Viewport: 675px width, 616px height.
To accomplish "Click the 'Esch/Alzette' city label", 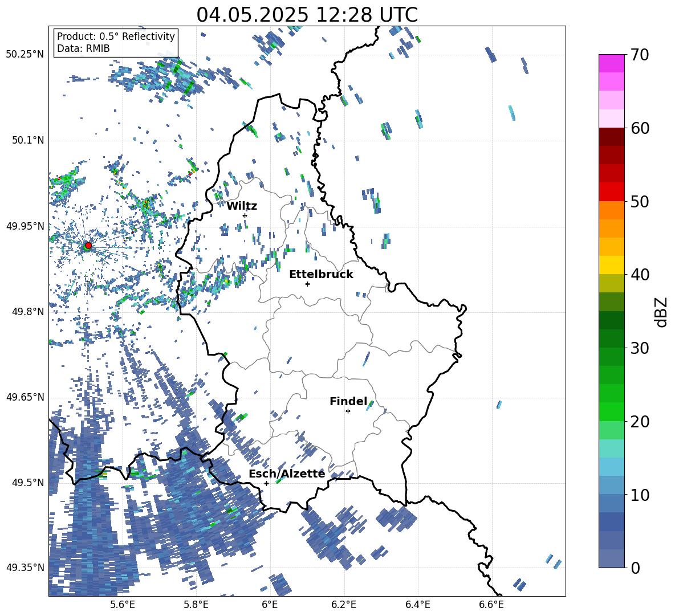I will tap(287, 474).
